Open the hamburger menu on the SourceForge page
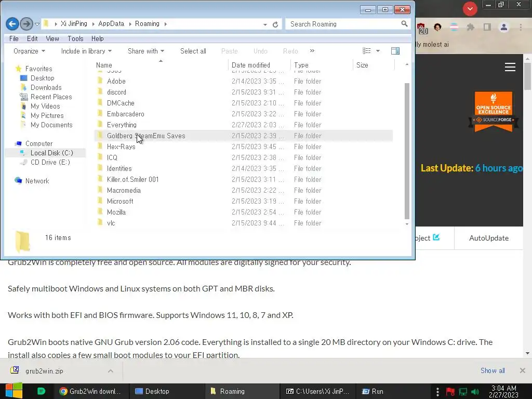Image resolution: width=532 pixels, height=399 pixels. (x=510, y=67)
